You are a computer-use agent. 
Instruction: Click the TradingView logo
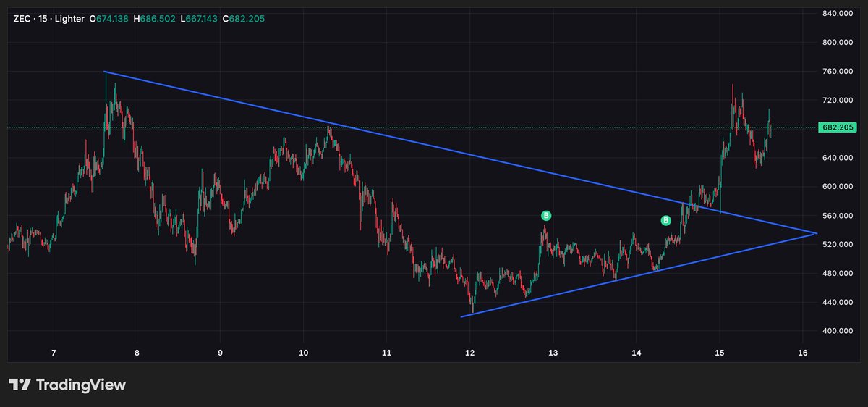(x=67, y=385)
